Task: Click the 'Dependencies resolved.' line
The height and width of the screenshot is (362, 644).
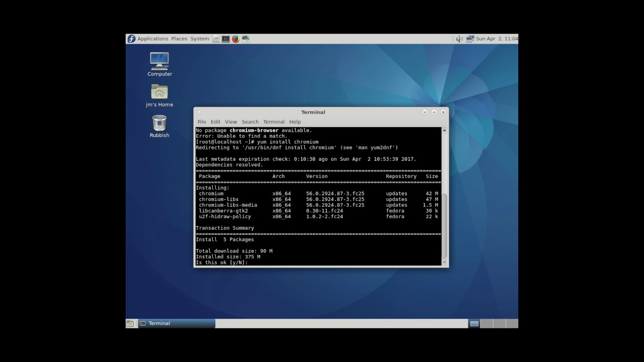Action: coord(229,165)
